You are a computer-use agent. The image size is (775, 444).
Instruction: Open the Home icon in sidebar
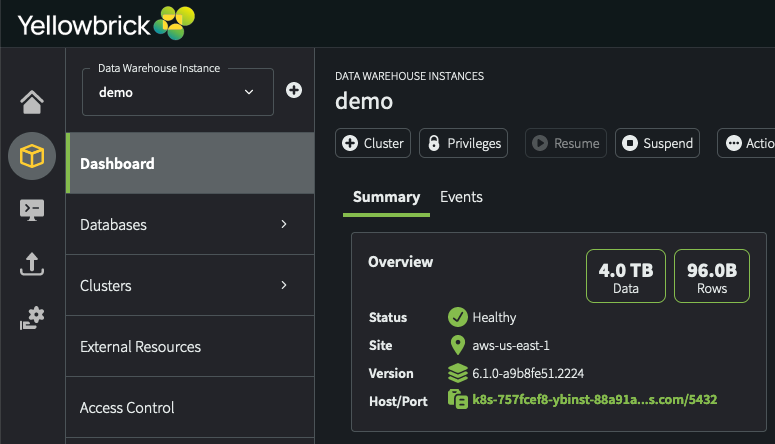32,102
